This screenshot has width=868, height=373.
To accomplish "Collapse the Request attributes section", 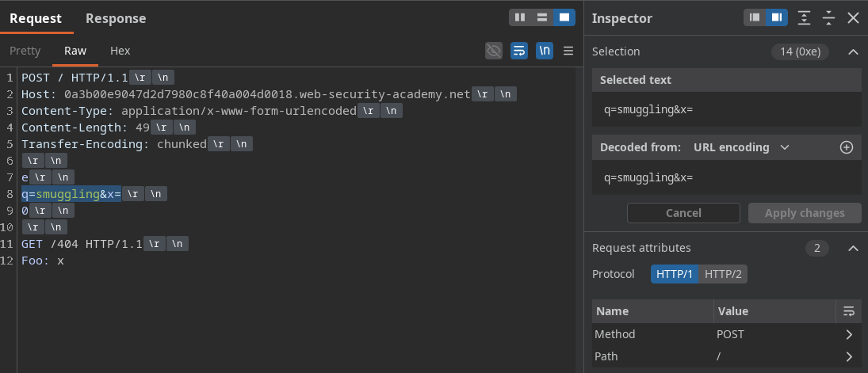I will [x=853, y=248].
